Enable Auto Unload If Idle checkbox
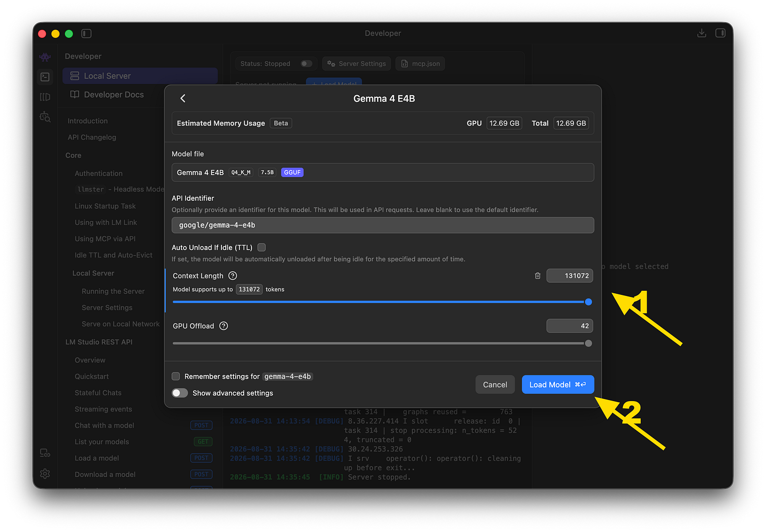The image size is (766, 532). click(261, 247)
